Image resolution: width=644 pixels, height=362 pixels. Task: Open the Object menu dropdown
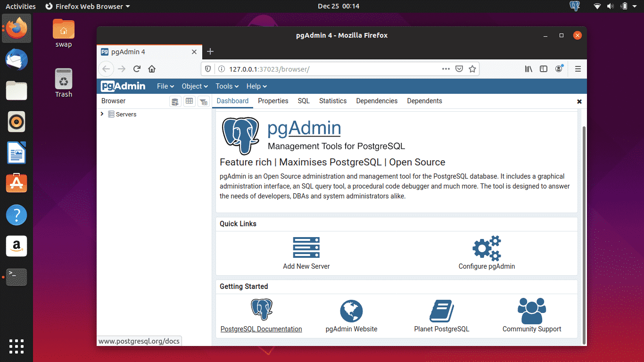point(195,86)
